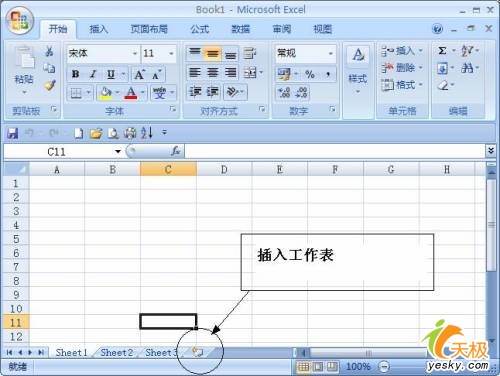The width and height of the screenshot is (500, 376).
Task: Click the zoom level 100% button
Action: [358, 367]
